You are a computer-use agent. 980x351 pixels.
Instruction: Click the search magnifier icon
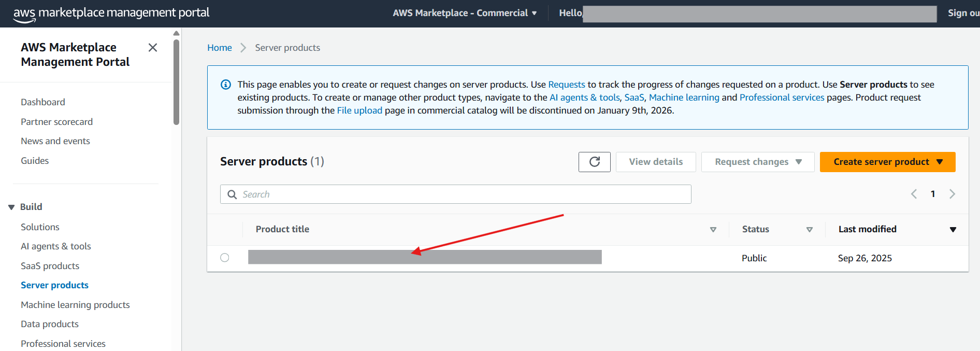tap(232, 194)
